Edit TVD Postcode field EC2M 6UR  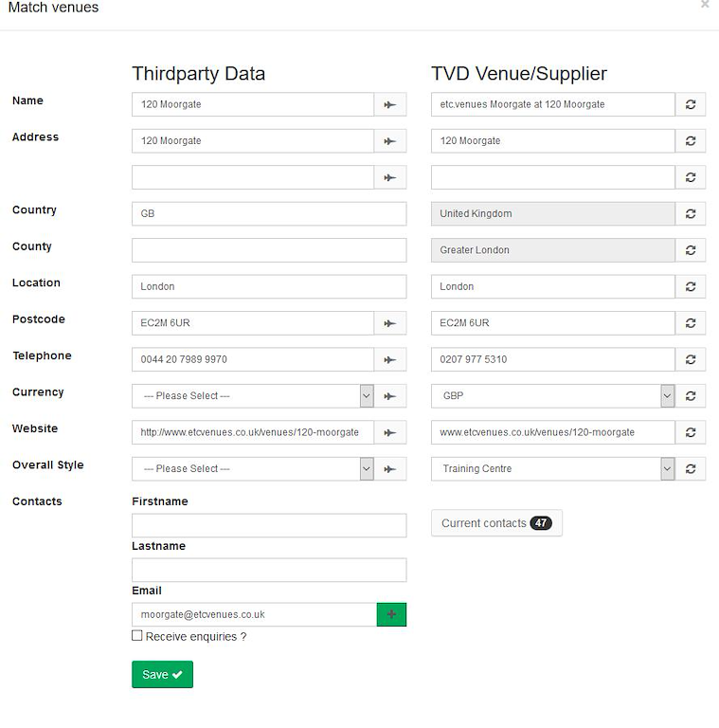click(553, 323)
